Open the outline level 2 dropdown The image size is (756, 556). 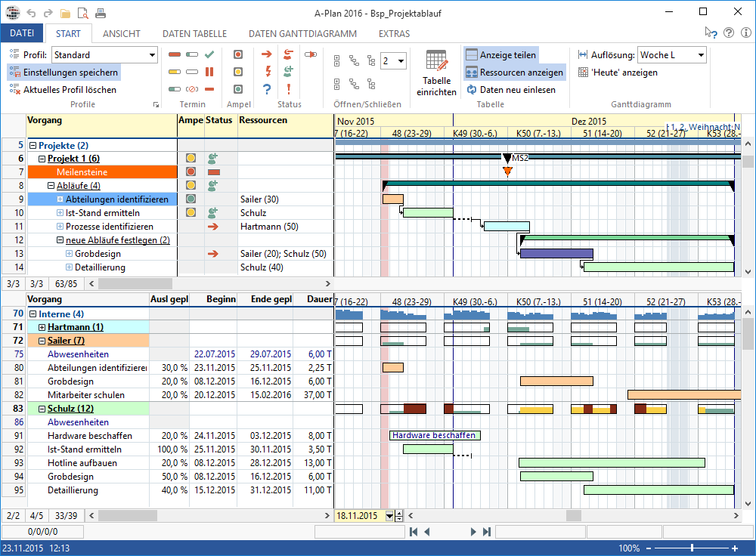pyautogui.click(x=401, y=60)
